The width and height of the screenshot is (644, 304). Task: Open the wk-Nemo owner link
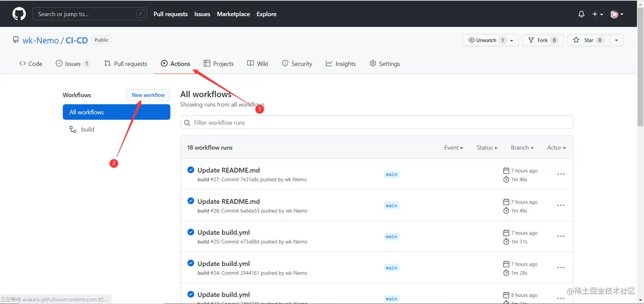(40, 41)
